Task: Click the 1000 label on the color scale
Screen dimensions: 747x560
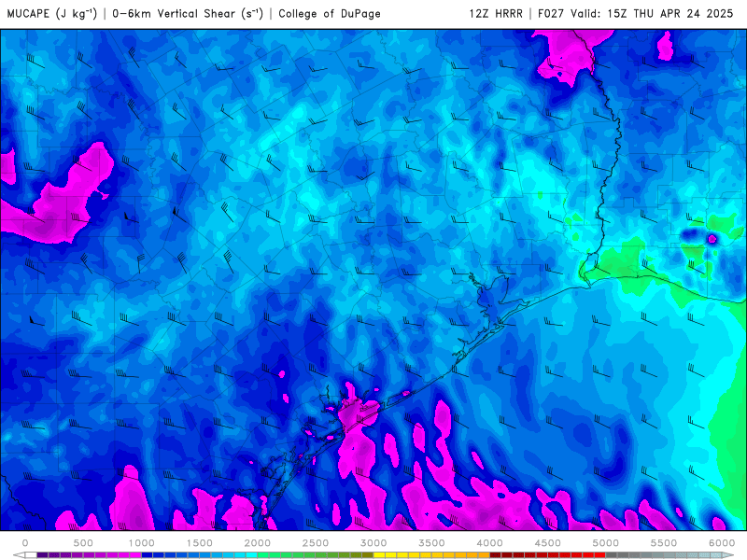Action: point(142,543)
